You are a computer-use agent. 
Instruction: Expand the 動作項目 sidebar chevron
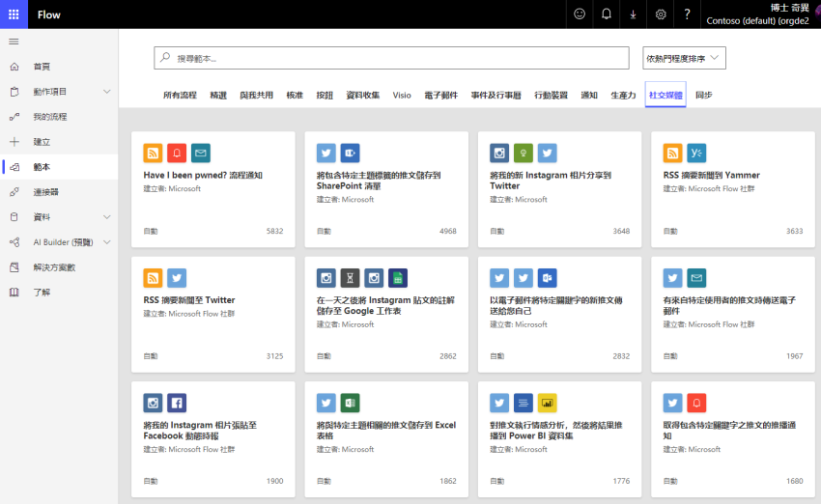pyautogui.click(x=107, y=92)
